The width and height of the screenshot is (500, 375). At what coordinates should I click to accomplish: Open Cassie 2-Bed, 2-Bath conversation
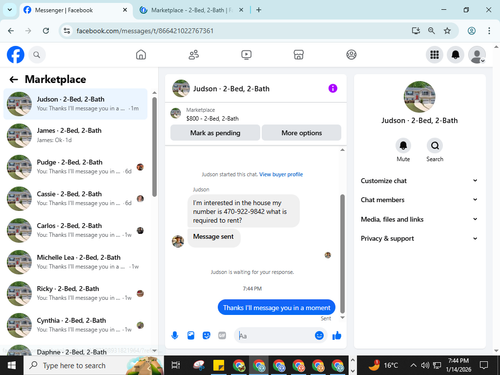click(75, 199)
